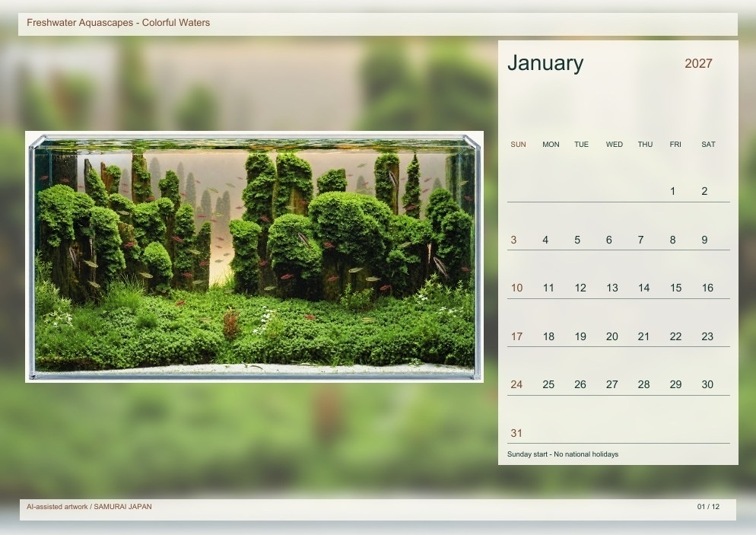This screenshot has width=756, height=535.
Task: Click the year '2027'
Action: (698, 64)
